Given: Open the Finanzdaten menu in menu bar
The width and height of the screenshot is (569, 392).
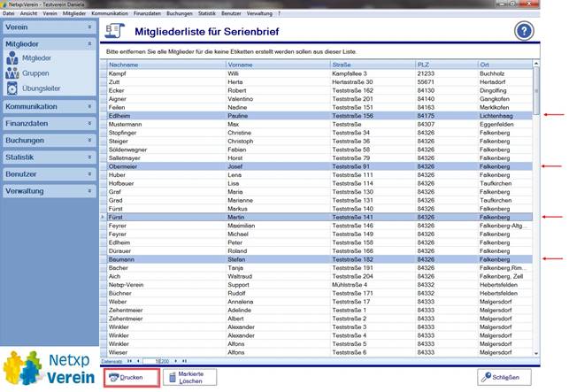Looking at the screenshot, I should coord(147,13).
